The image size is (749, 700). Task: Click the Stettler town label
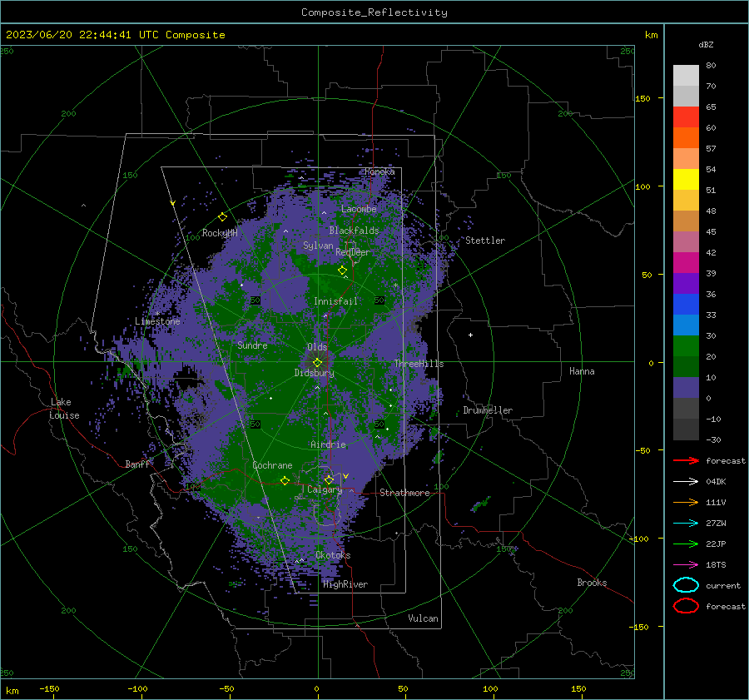coord(485,241)
